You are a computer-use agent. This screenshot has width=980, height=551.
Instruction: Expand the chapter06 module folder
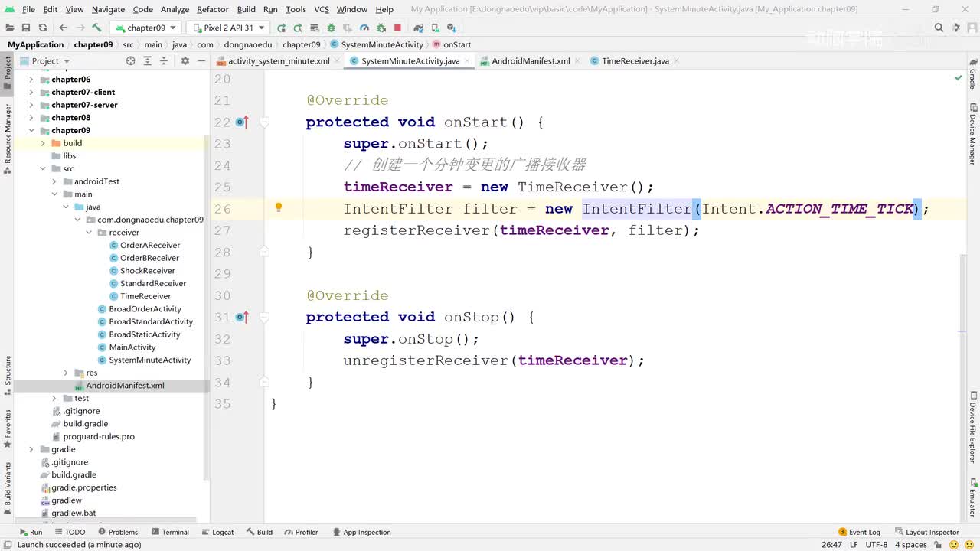tap(31, 80)
